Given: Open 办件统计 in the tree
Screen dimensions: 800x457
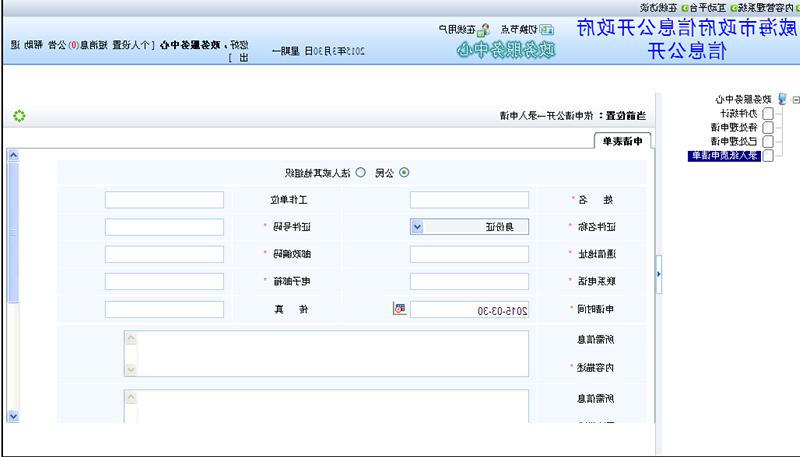Looking at the screenshot, I should (x=740, y=113).
